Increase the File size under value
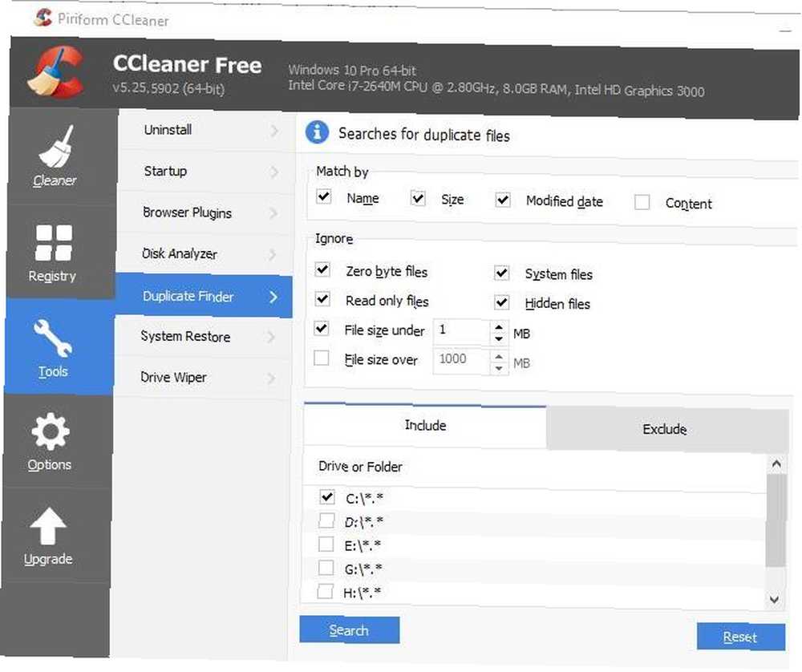This screenshot has height=672, width=802. point(499,327)
